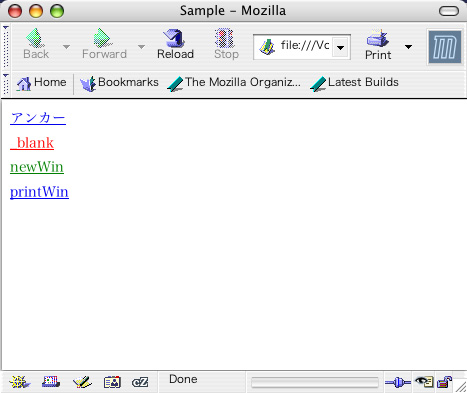Click the toolbar toggle pill in title bar
The width and height of the screenshot is (467, 393).
[449, 11]
